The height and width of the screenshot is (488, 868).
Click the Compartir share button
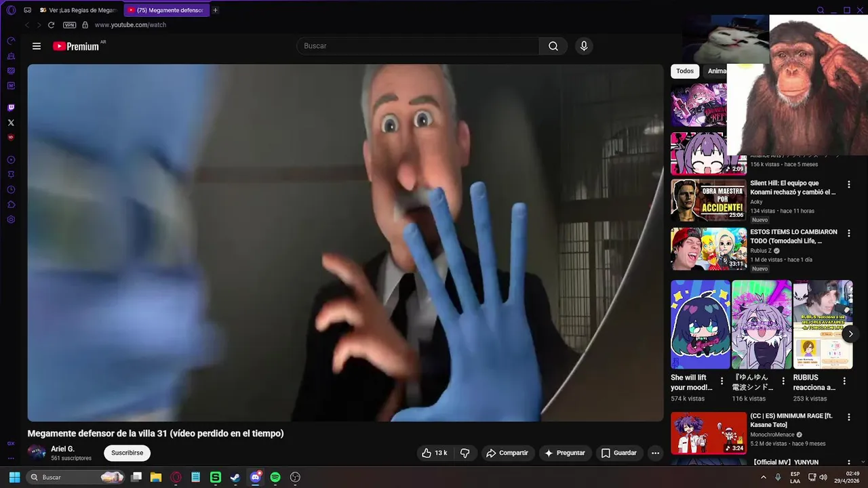(507, 453)
